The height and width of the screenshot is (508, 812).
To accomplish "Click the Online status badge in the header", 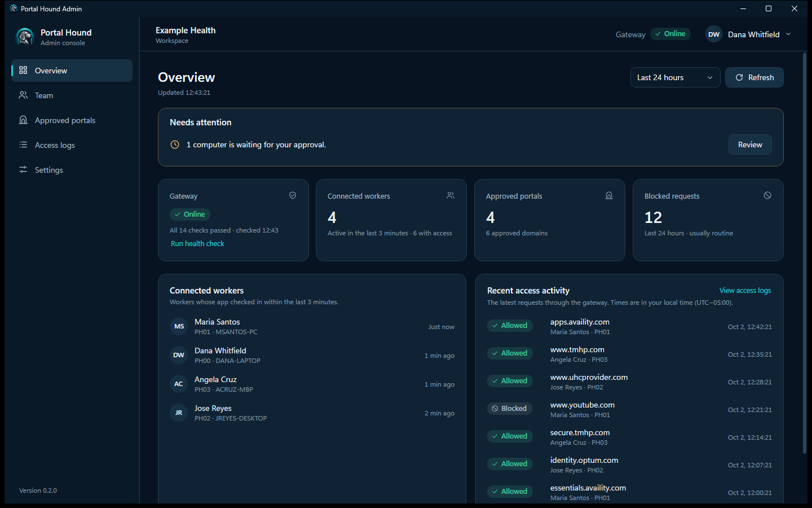I will (670, 34).
